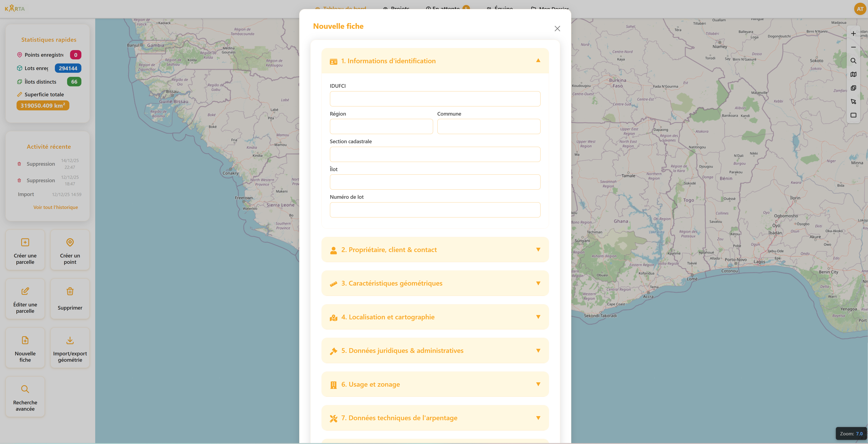Click the Statistiques rapides heading
The width and height of the screenshot is (868, 444).
pos(49,40)
